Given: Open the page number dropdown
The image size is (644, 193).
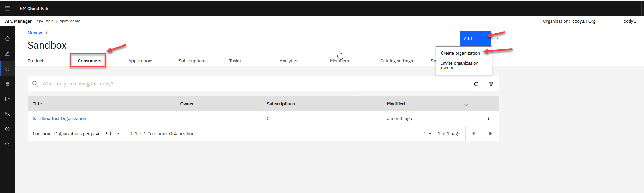Looking at the screenshot, I should pos(427,134).
